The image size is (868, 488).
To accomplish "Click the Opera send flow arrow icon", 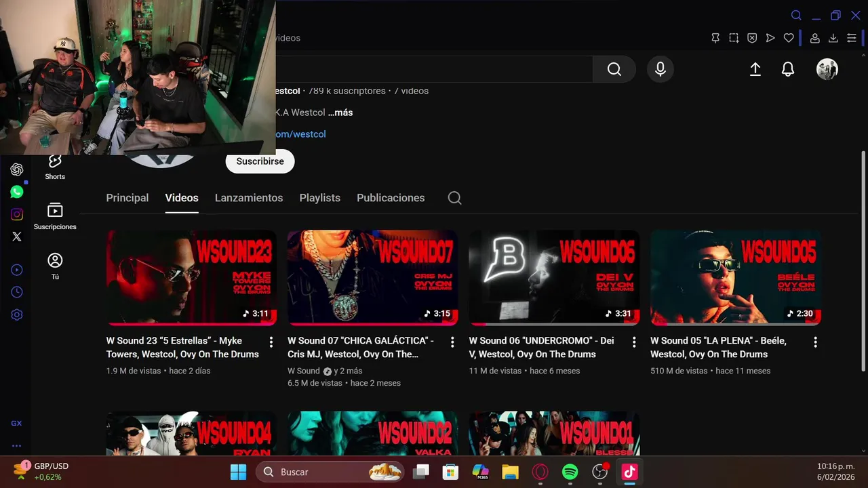I will [770, 38].
